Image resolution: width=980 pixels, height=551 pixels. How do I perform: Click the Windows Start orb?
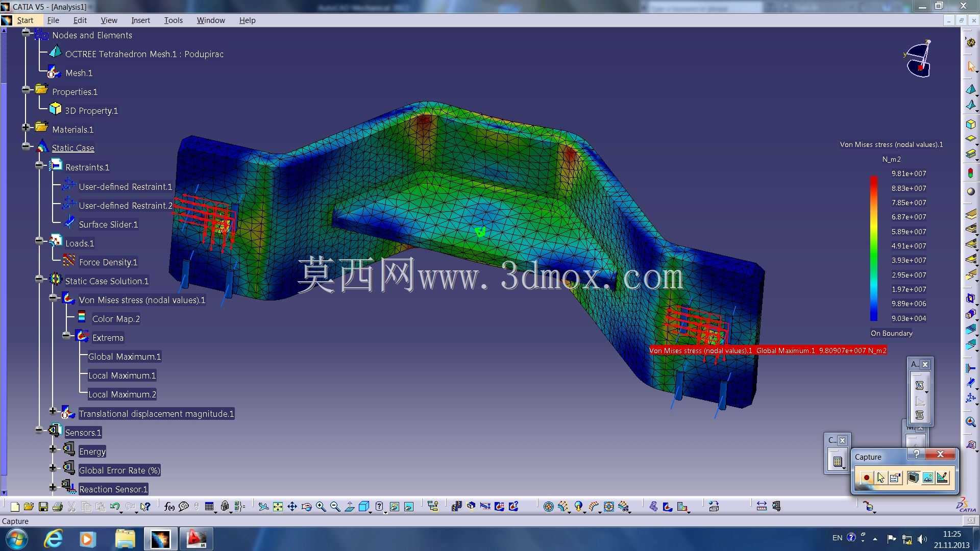[x=17, y=539]
